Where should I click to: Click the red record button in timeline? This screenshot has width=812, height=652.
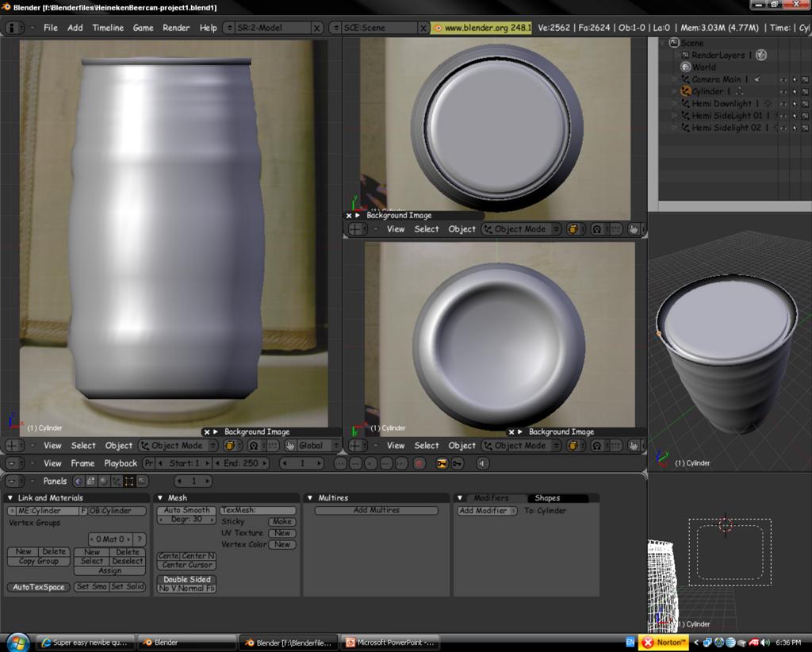pos(419,463)
